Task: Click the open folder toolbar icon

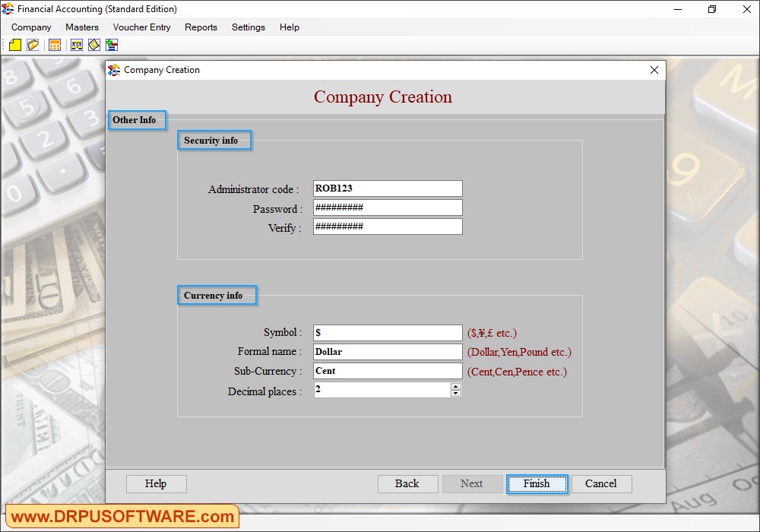Action: point(33,46)
